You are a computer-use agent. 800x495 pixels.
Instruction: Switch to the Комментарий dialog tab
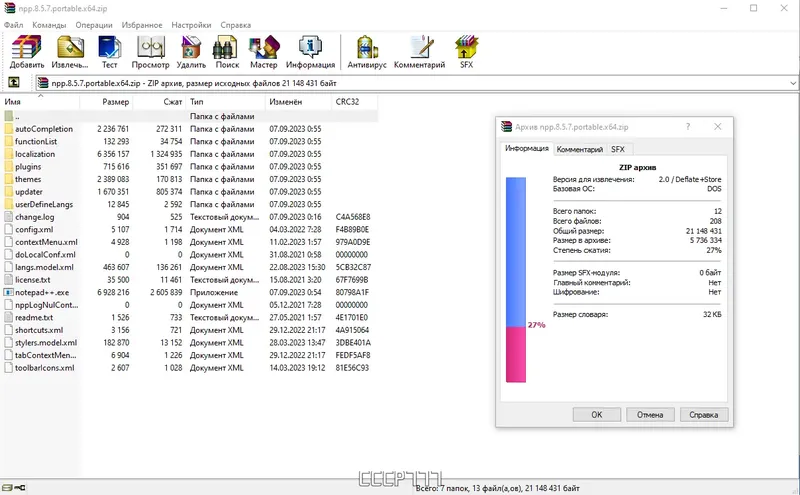[x=580, y=150]
